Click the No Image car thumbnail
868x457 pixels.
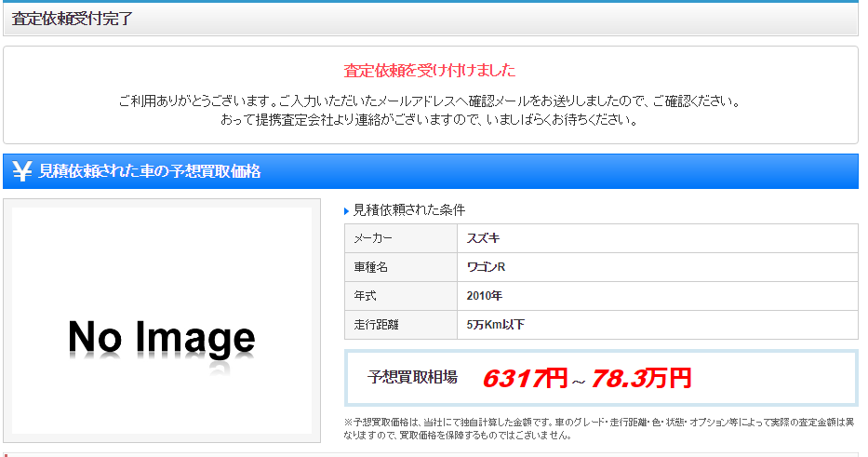(162, 320)
